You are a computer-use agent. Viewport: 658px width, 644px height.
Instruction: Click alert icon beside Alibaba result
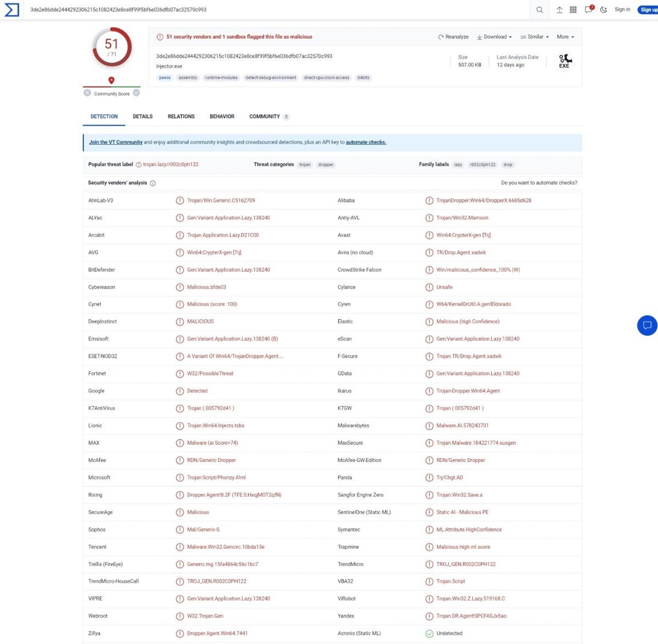coord(429,201)
